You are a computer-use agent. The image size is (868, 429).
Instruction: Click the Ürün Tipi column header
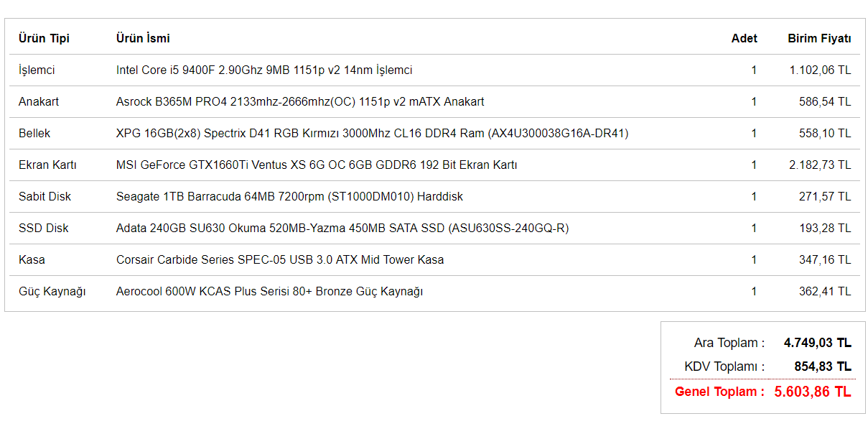coord(44,39)
